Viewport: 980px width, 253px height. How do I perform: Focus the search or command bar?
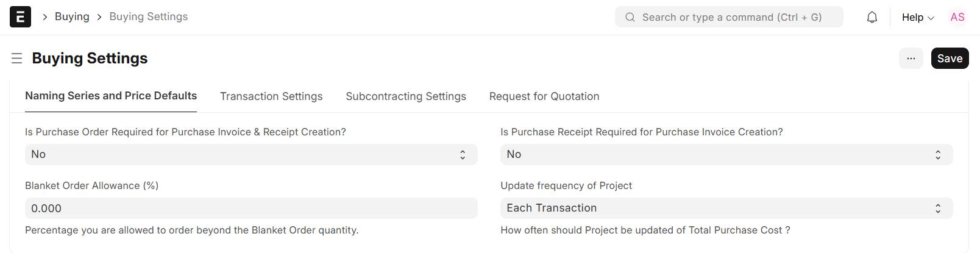coord(731,17)
